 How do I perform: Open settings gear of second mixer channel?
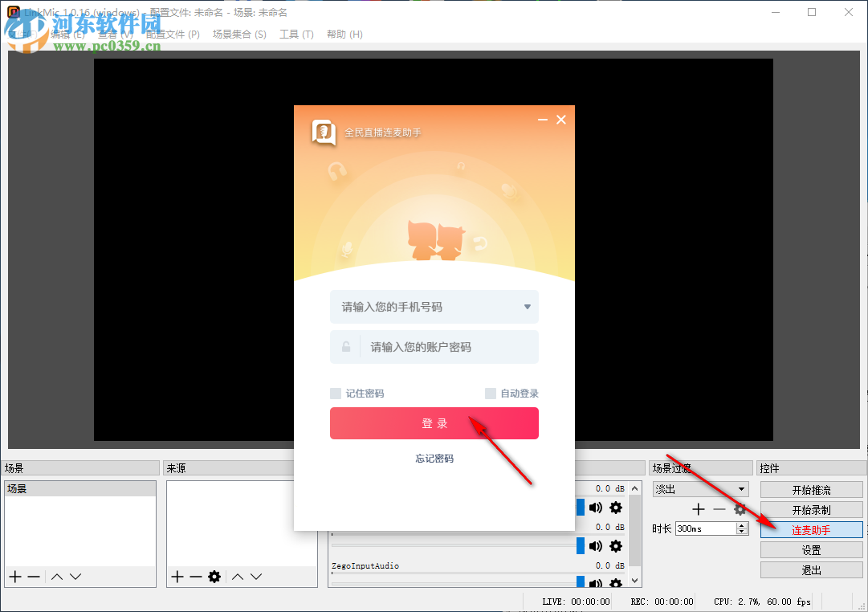(x=616, y=546)
